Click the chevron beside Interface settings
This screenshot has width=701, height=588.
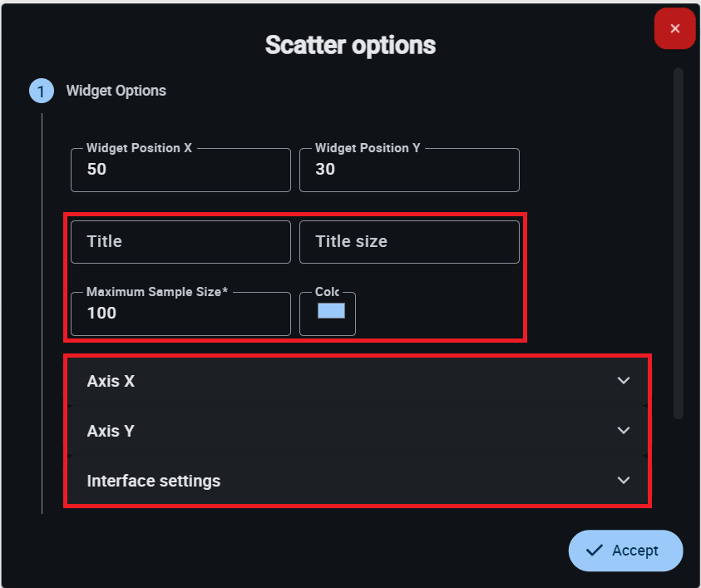(624, 481)
